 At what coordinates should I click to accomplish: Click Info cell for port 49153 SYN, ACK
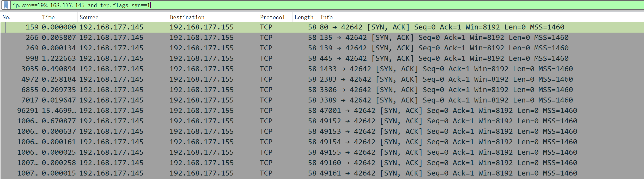[448, 131]
